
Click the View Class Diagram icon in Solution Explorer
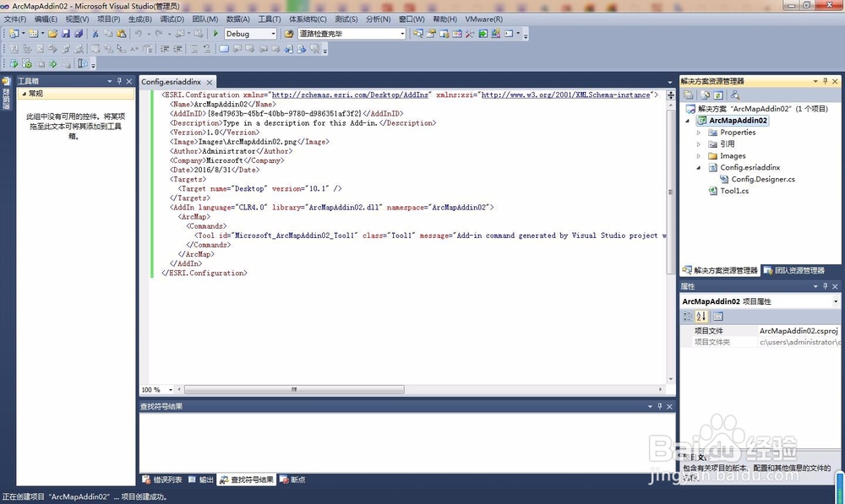[735, 95]
